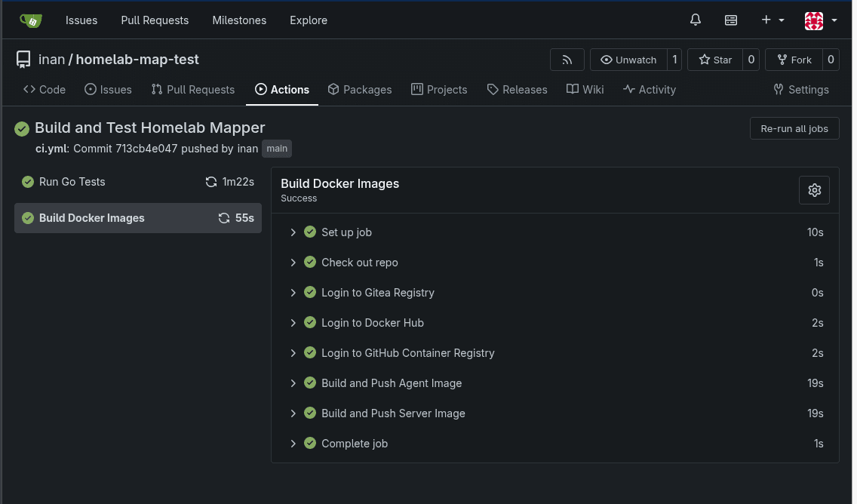Click the user avatar in top bar

[x=813, y=20]
